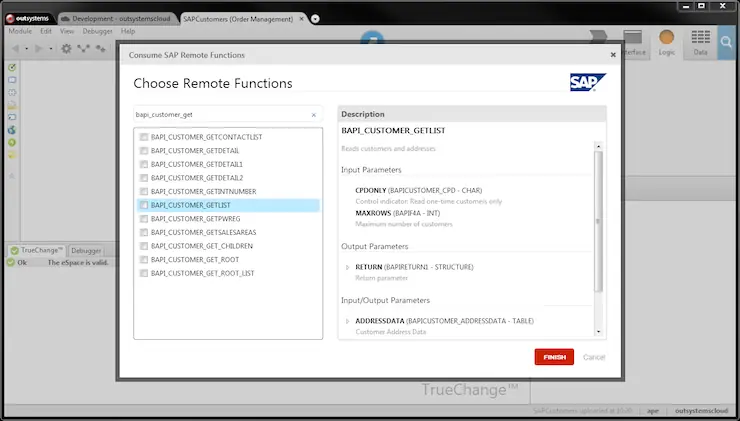Switch to the Interface layer
The width and height of the screenshot is (740, 421).
click(633, 42)
